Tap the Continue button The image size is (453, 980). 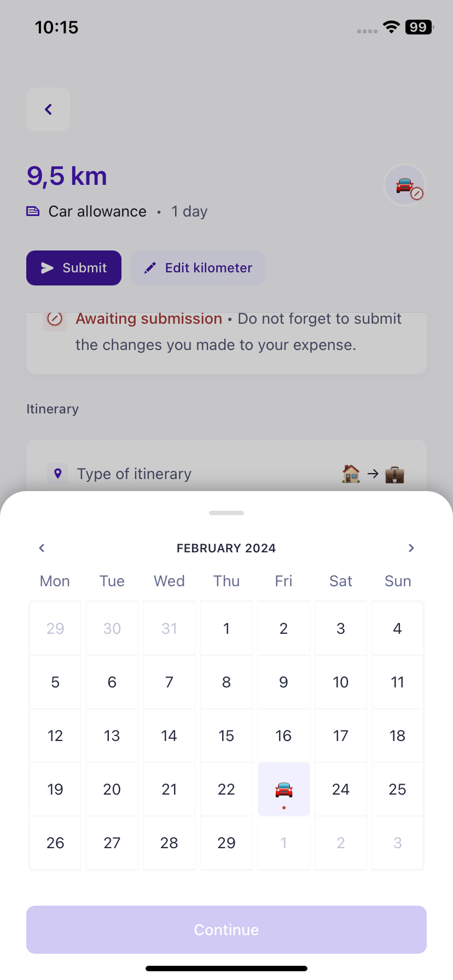tap(226, 930)
